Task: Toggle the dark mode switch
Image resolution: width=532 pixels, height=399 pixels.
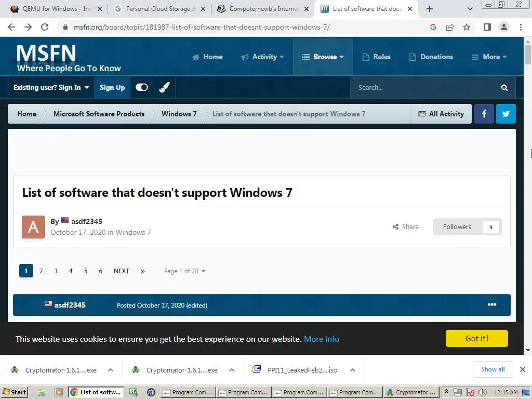Action: click(x=141, y=87)
